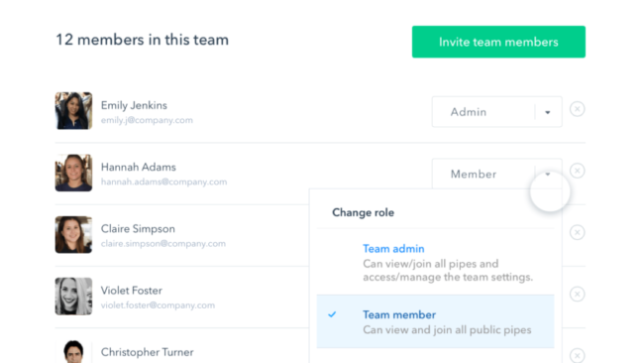Click Christopher Turner's avatar picture
Screen dimensions: 644x363
tap(73, 351)
